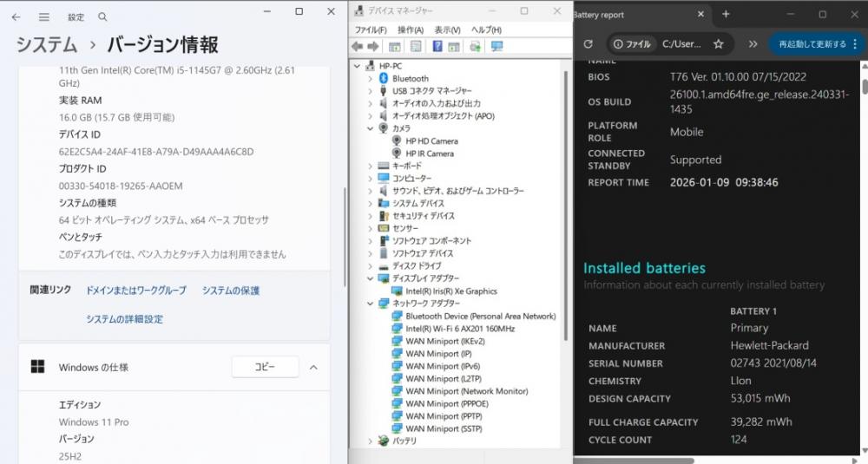Open ヘルプ(H) menu in Device Manager
The height and width of the screenshot is (464, 868).
[x=486, y=29]
